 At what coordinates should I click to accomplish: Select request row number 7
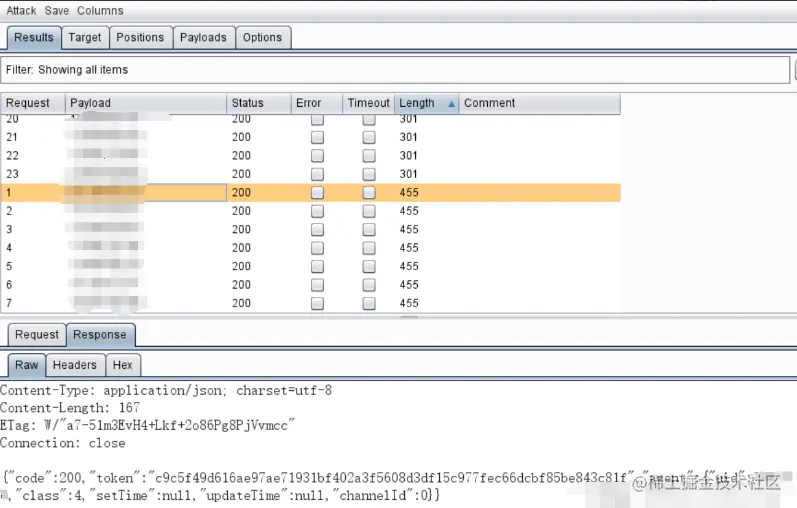point(310,304)
